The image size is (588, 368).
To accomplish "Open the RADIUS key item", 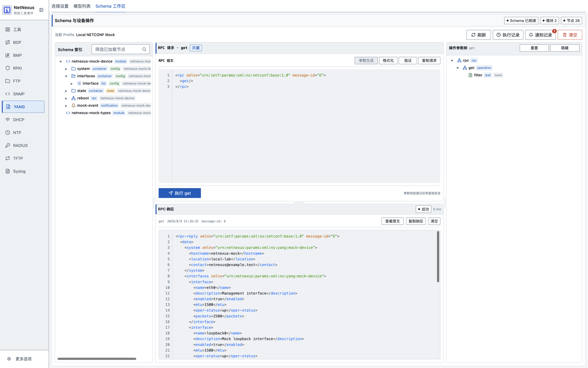I will 23,145.
